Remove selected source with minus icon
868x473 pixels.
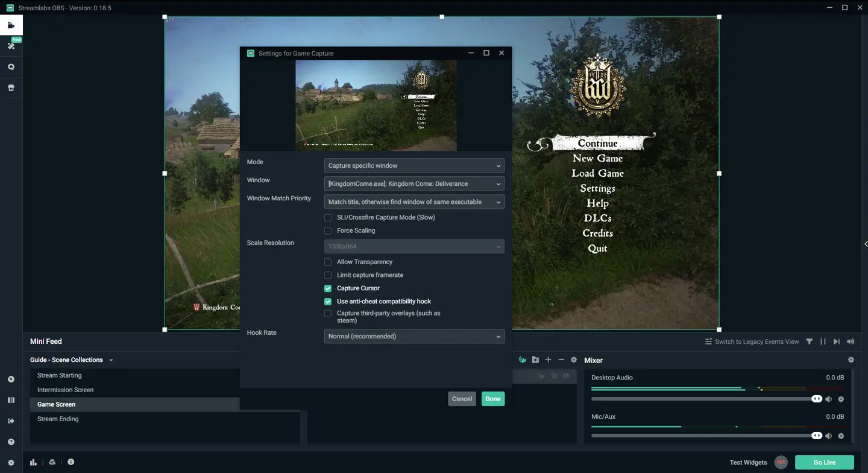pos(561,360)
